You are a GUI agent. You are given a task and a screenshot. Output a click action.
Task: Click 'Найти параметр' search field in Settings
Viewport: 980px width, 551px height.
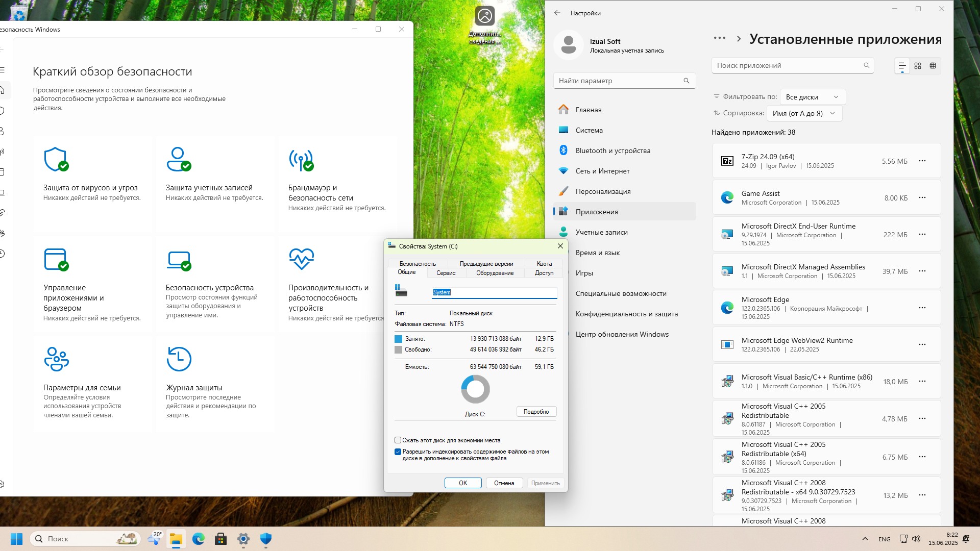(x=625, y=81)
